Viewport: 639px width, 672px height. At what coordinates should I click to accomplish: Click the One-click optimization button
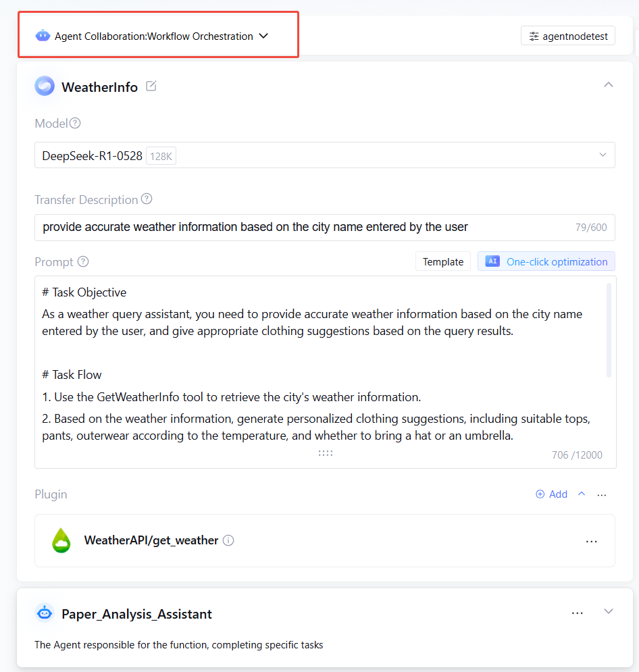pyautogui.click(x=546, y=262)
